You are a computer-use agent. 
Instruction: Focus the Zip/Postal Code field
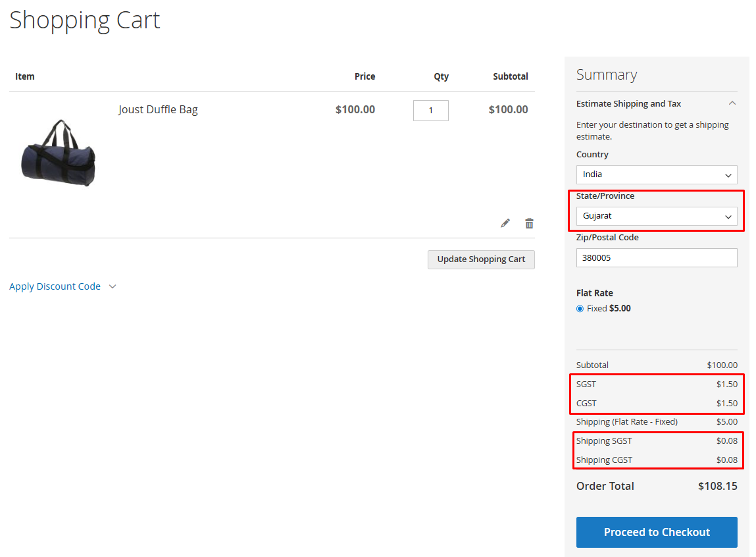[656, 257]
